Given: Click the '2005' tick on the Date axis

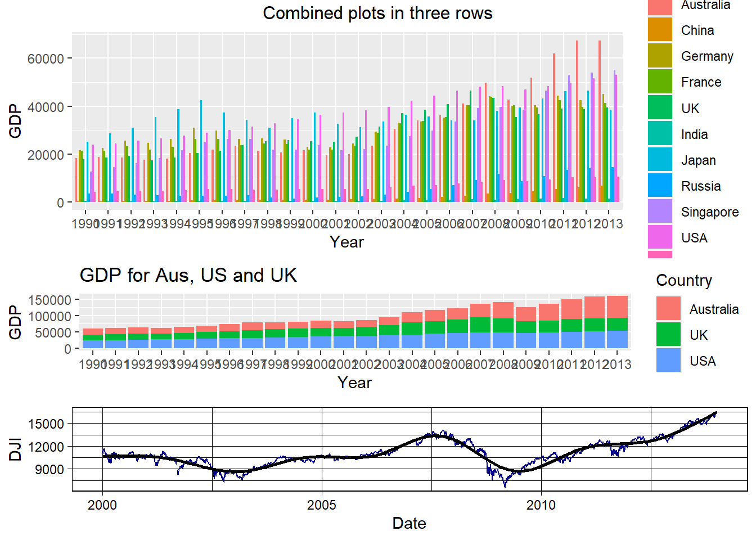Looking at the screenshot, I should click(322, 505).
